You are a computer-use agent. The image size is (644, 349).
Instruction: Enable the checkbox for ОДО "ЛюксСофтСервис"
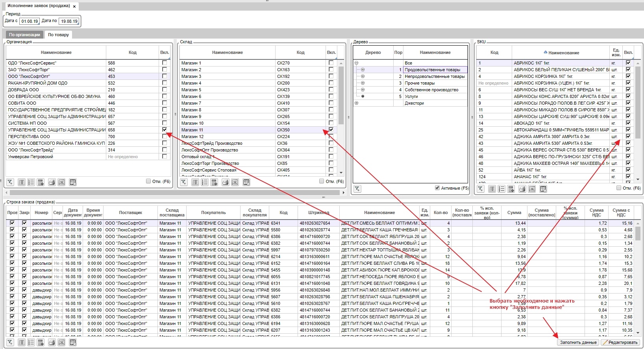point(165,63)
